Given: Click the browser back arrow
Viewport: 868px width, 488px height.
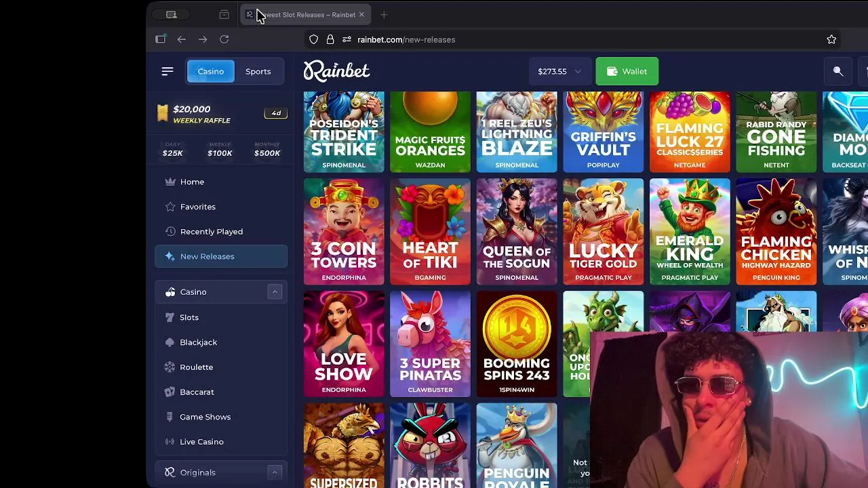Looking at the screenshot, I should point(182,39).
